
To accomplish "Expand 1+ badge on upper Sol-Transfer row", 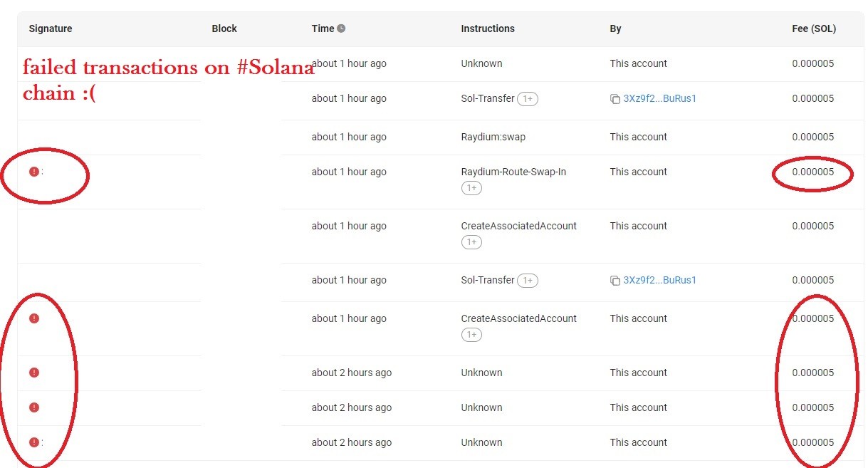I will click(x=528, y=99).
